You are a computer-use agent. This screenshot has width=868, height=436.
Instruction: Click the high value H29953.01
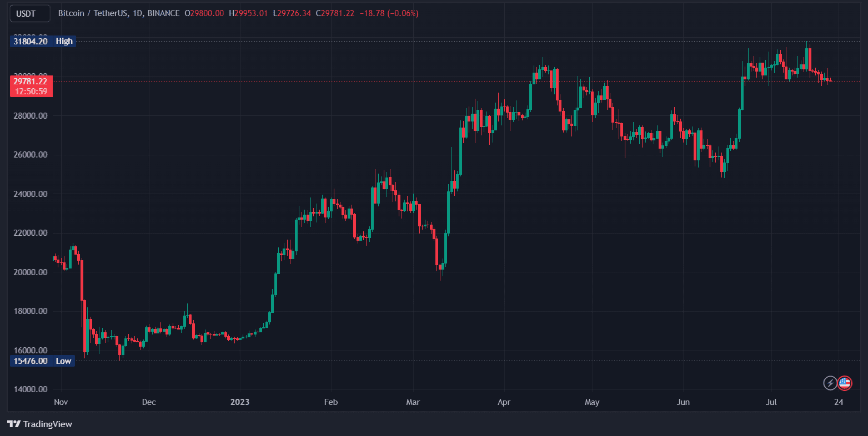(x=249, y=13)
